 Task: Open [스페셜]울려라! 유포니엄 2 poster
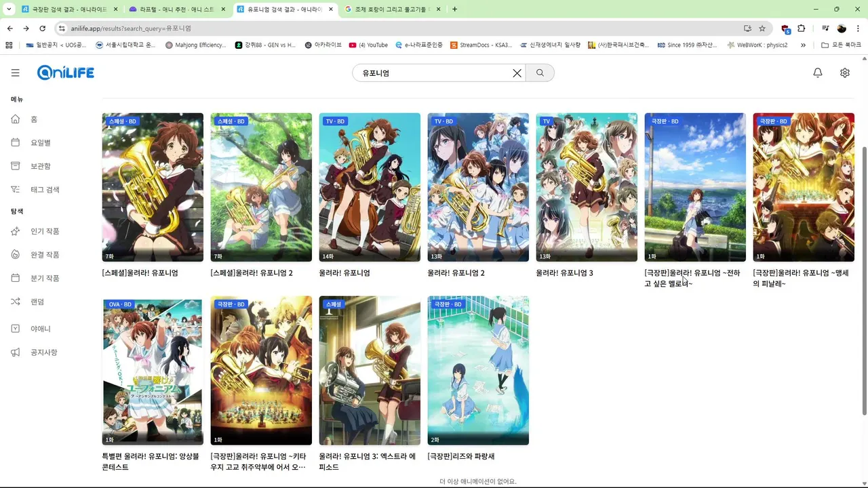click(261, 187)
